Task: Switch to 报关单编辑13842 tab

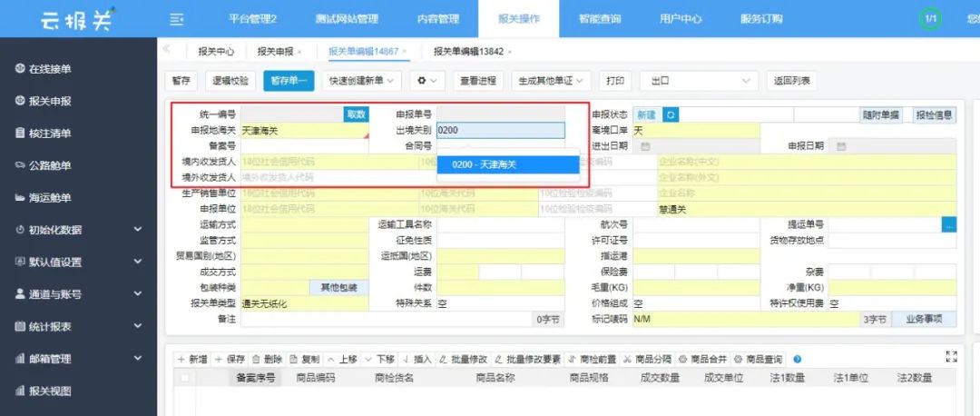Action: (x=469, y=52)
